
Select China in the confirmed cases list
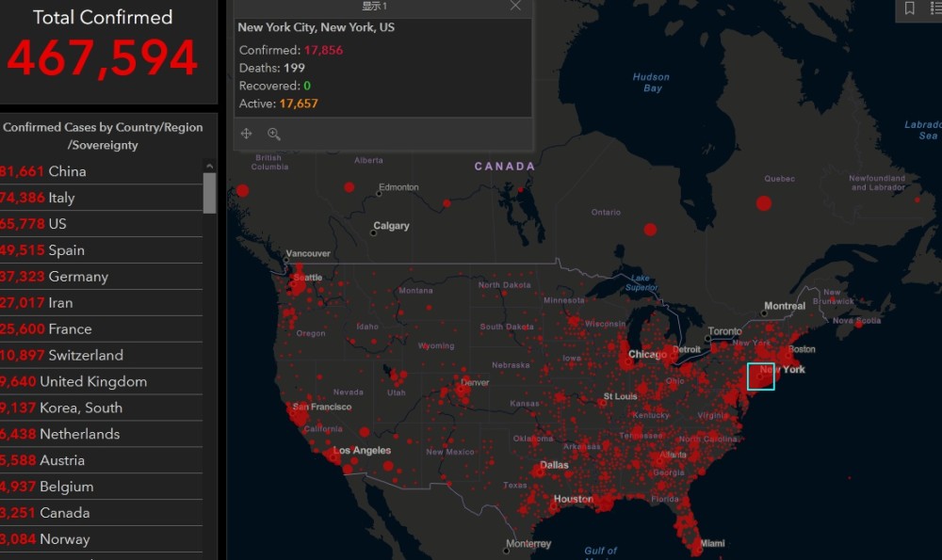click(x=66, y=171)
